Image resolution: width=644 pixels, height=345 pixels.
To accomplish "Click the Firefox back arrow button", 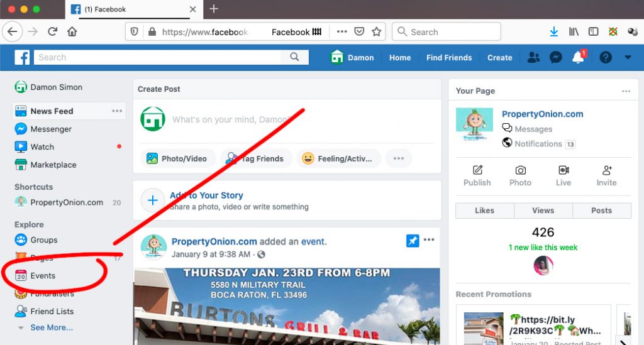I will [x=13, y=31].
